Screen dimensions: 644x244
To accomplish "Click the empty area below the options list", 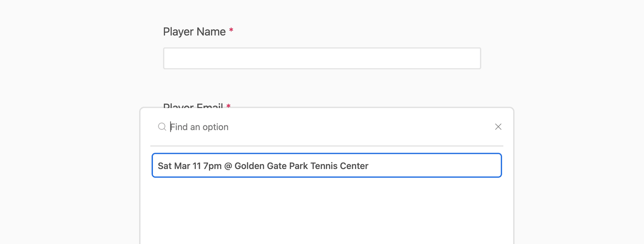I will [327, 208].
